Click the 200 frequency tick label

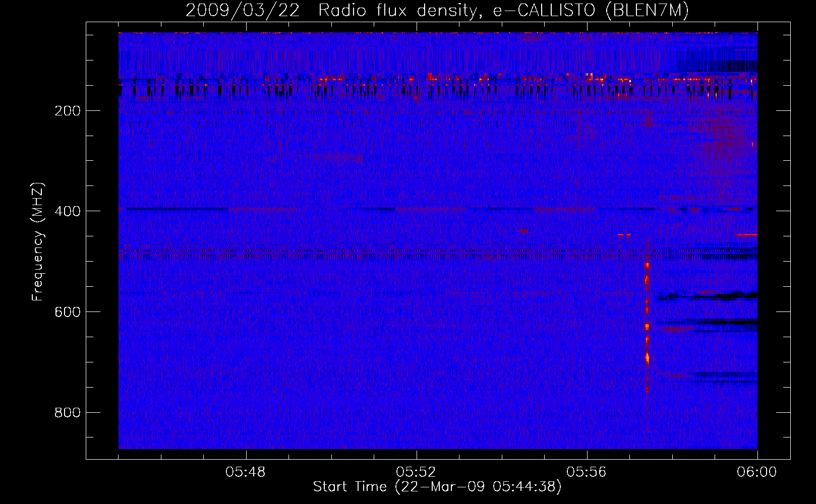68,111
